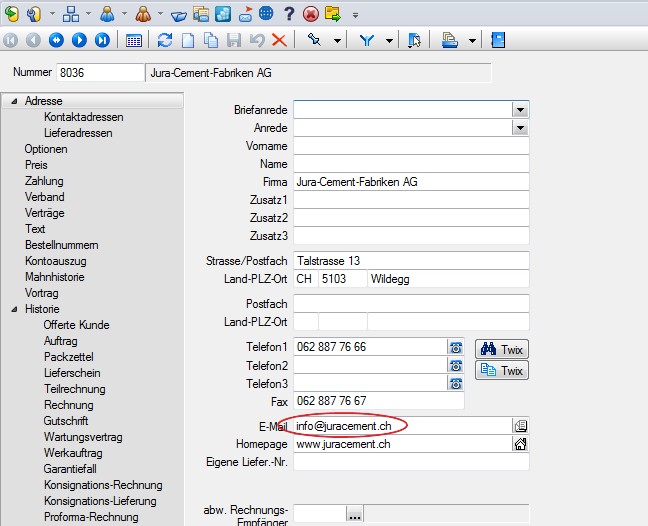Viewport: 648px width, 526px height.
Task: Click the send email icon beside E-Mail
Action: pyautogui.click(x=519, y=426)
